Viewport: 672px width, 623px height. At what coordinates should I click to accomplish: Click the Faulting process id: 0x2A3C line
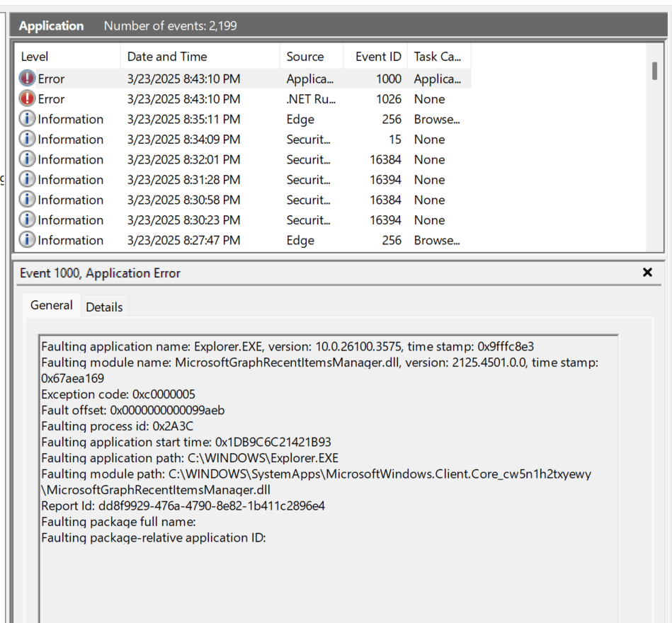117,426
